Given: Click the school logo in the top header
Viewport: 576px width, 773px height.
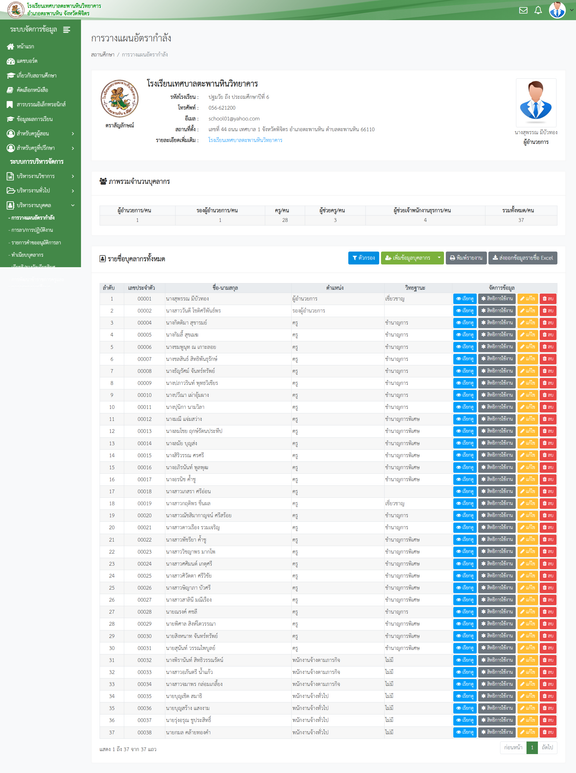Looking at the screenshot, I should tap(16, 10).
